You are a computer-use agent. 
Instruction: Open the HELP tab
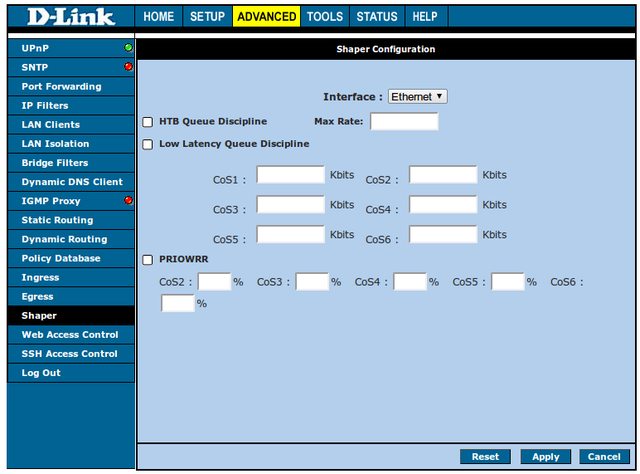pos(425,16)
